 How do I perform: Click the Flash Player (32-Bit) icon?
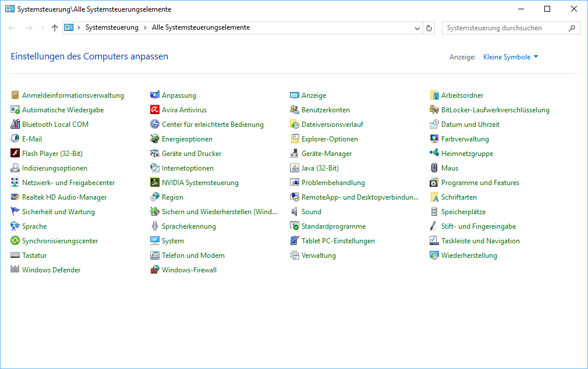coord(15,154)
